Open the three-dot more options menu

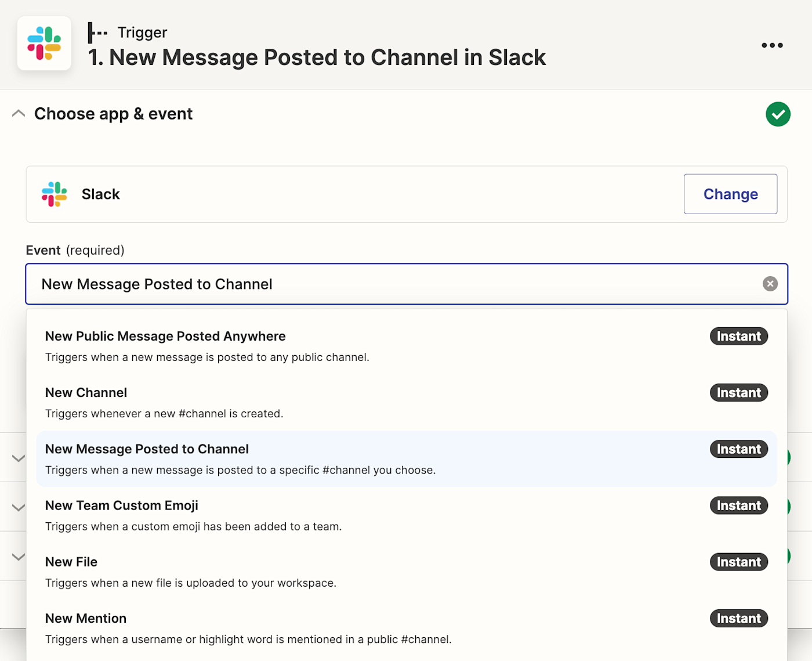point(772,45)
